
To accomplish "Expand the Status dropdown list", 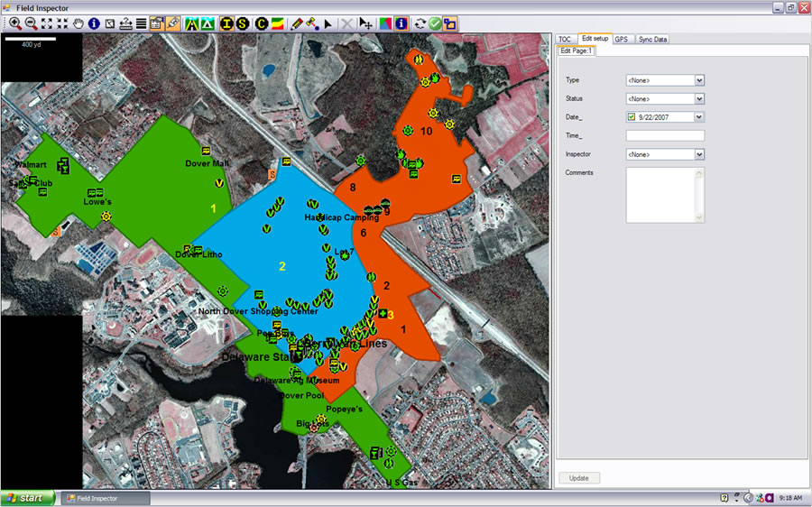I will coord(699,98).
